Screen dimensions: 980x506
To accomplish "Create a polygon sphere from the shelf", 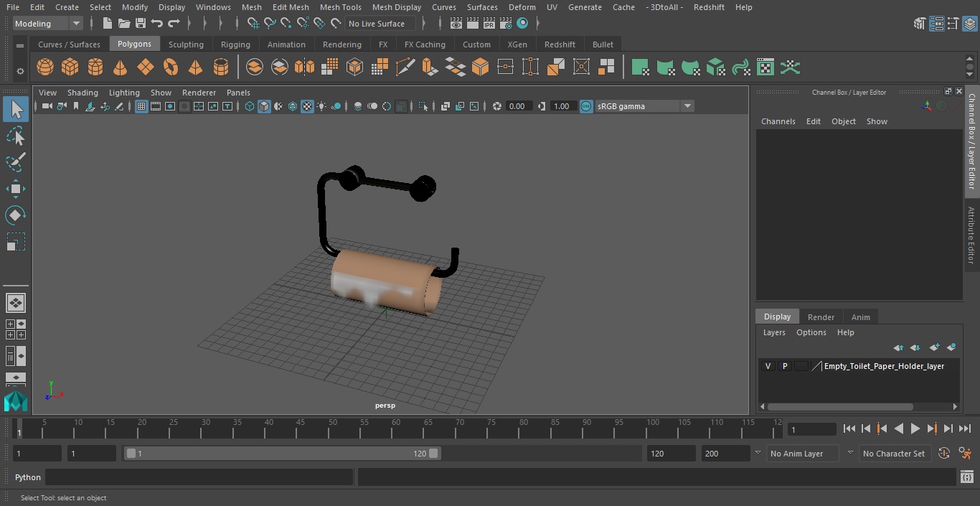I will click(45, 67).
